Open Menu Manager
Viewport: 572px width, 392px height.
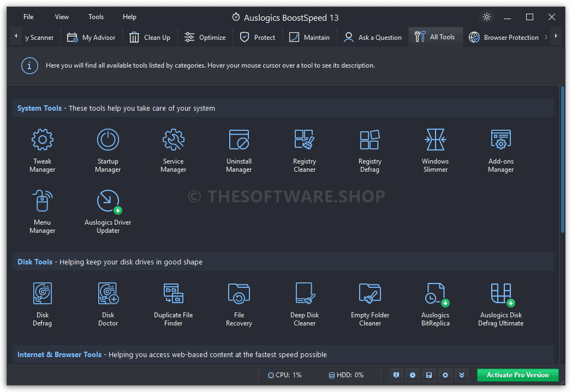click(43, 212)
